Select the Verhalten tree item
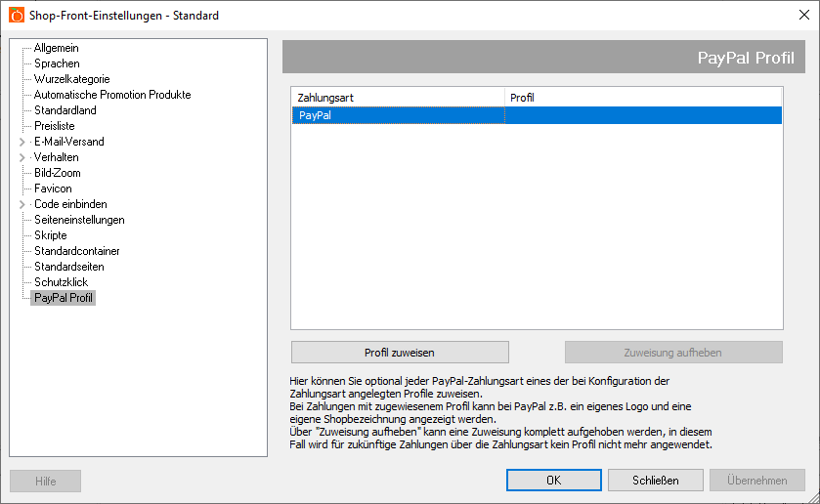 click(x=57, y=157)
